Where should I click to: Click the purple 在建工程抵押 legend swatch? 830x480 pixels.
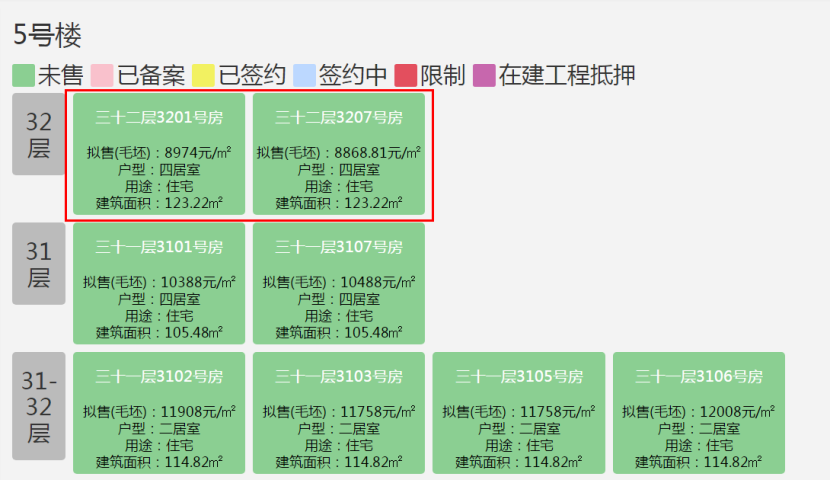click(484, 75)
